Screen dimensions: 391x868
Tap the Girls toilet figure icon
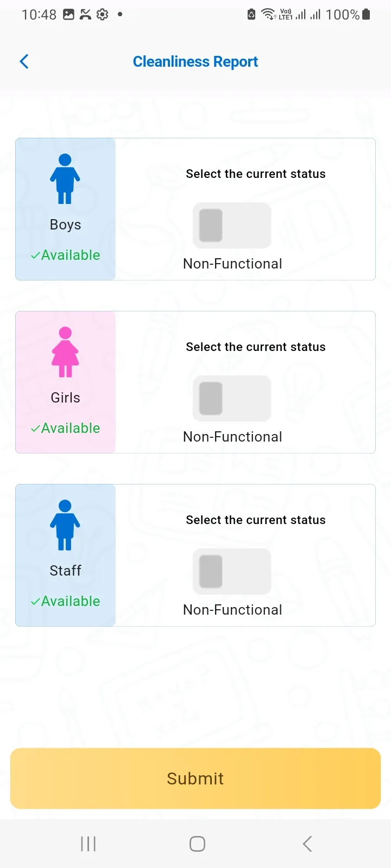[x=65, y=352]
